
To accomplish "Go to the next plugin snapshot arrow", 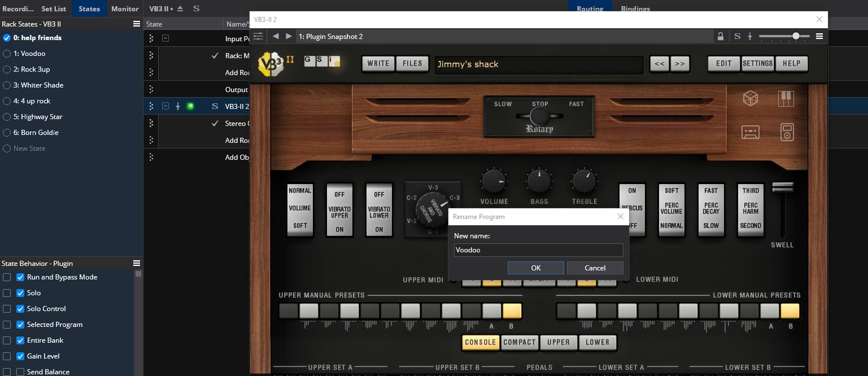I will 289,36.
